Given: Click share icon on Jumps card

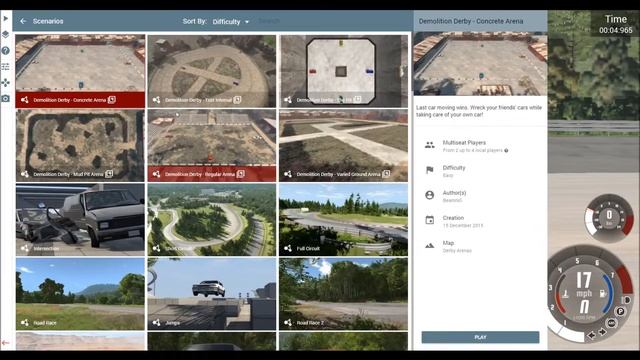Looking at the screenshot, I should 156,323.
